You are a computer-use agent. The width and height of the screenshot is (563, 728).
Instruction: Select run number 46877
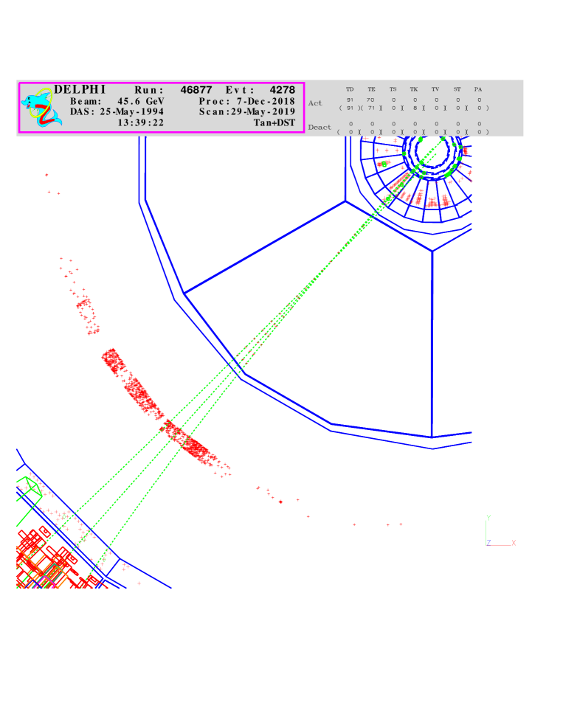tap(196, 90)
